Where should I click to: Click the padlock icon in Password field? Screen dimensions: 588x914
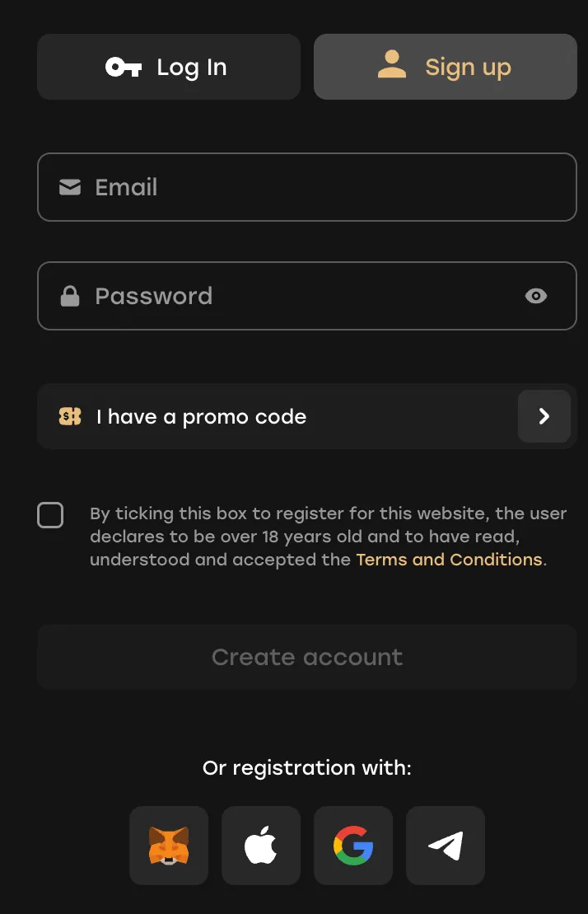click(x=70, y=296)
